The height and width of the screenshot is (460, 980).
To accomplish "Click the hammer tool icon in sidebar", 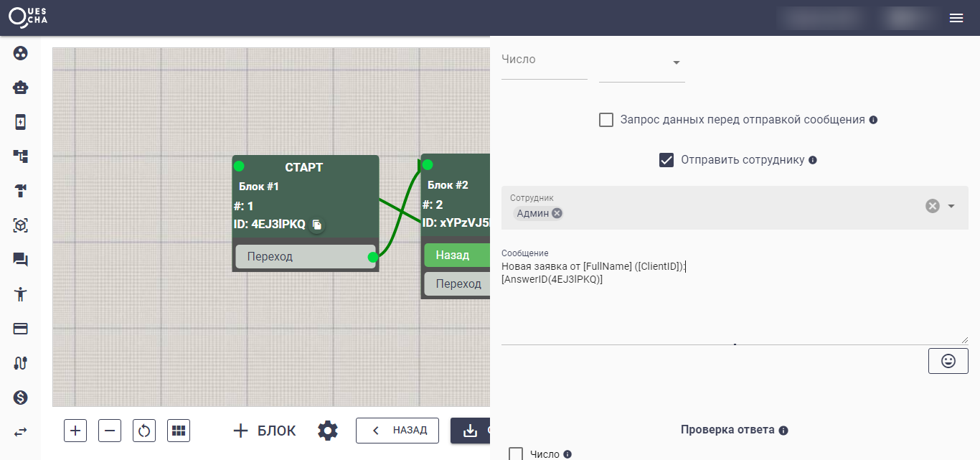I will tap(20, 190).
